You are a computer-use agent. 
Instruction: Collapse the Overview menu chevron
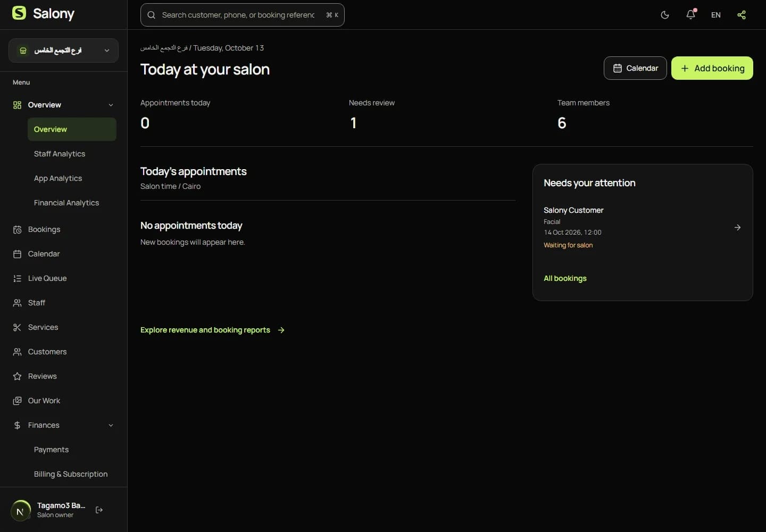pyautogui.click(x=111, y=105)
